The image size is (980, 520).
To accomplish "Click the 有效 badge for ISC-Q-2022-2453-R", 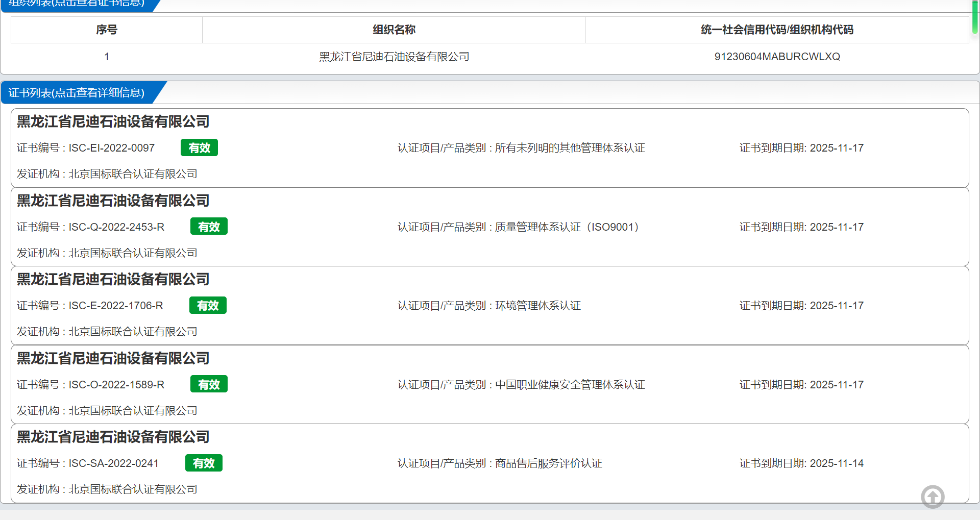I will [x=209, y=227].
